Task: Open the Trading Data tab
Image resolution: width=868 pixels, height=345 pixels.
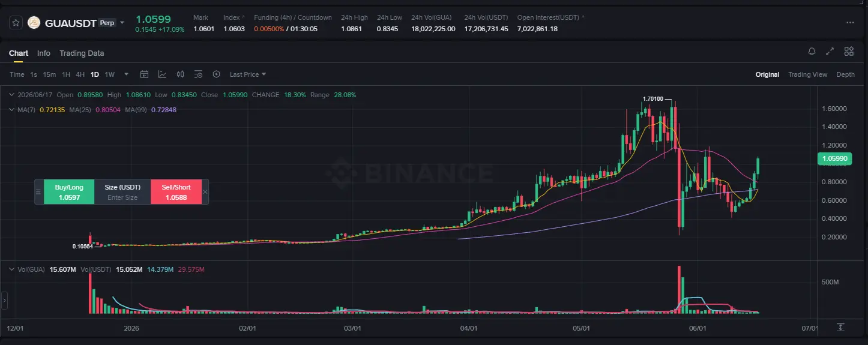Action: coord(82,53)
